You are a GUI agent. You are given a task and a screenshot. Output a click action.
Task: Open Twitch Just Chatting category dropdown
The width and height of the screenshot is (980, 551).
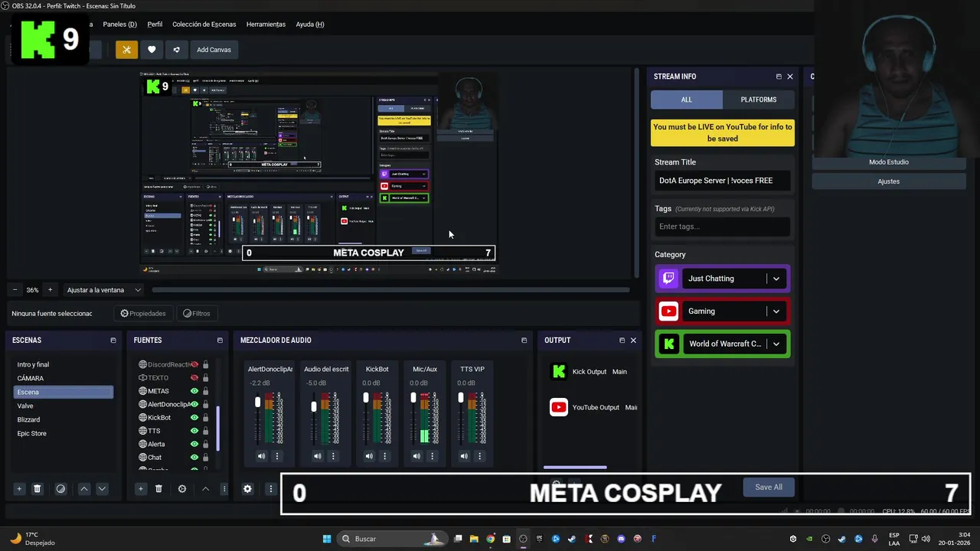point(776,279)
